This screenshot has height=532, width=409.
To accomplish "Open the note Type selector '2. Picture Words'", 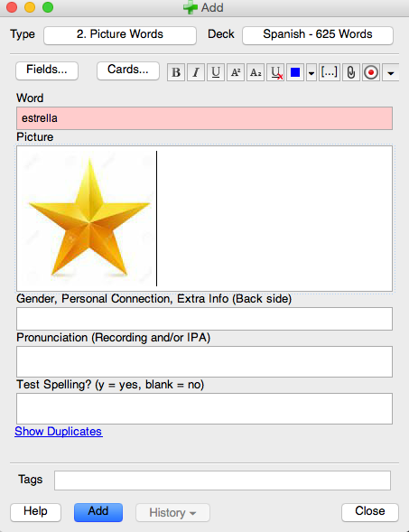I will pos(120,35).
